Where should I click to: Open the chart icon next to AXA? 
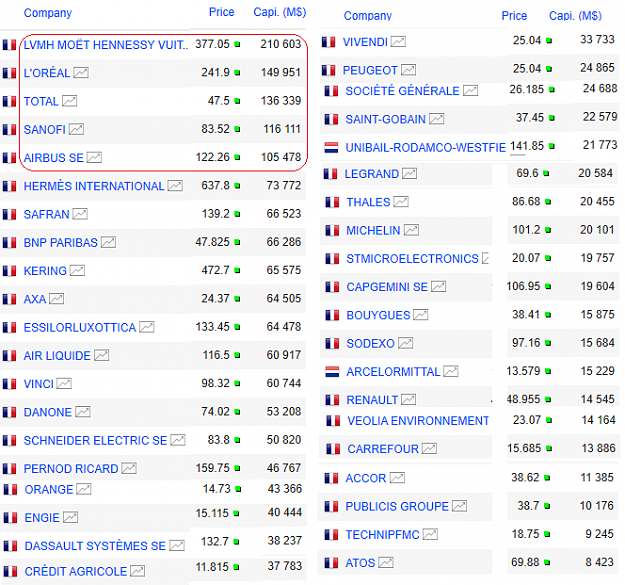coord(57,299)
